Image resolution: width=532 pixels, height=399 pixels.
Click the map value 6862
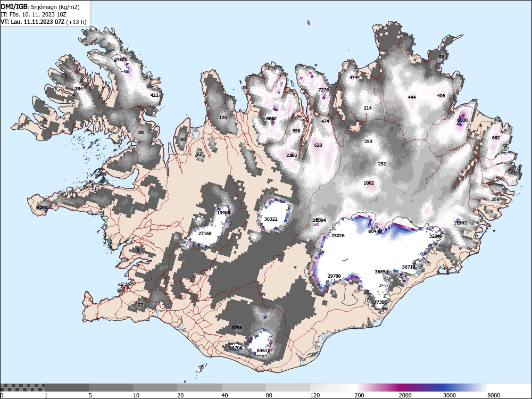(271, 119)
